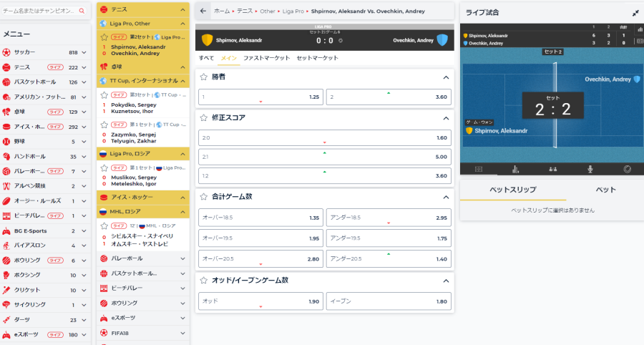Image resolution: width=644 pixels, height=345 pixels.
Task: Open the head-to-head players icon in tracker
Action: pos(553,169)
